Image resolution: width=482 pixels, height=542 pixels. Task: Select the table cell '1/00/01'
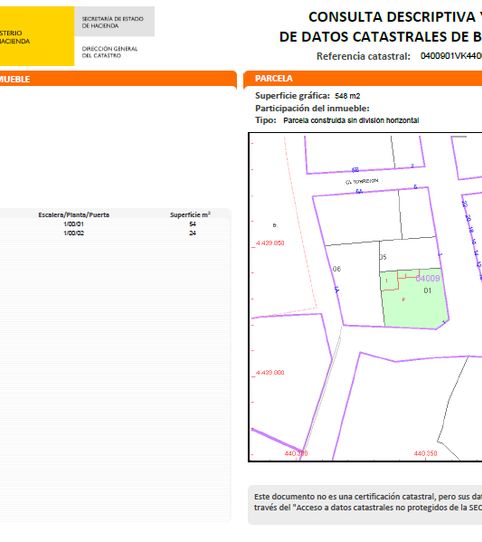[74, 224]
